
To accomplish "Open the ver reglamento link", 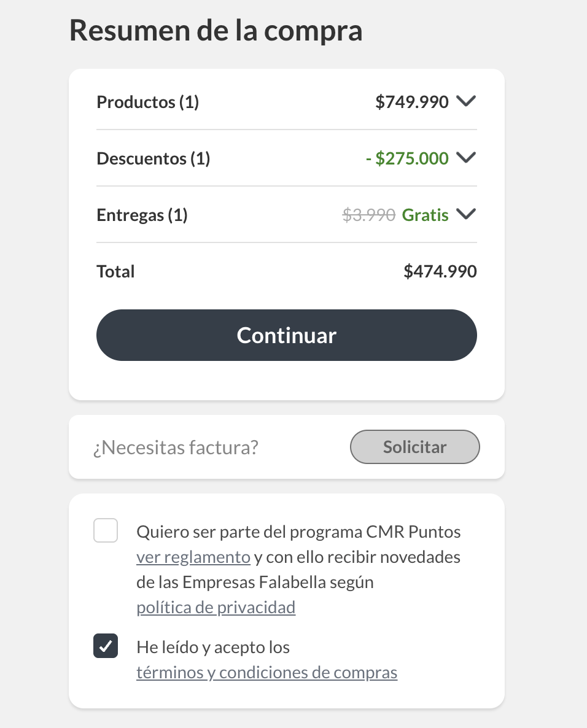I will click(x=193, y=557).
